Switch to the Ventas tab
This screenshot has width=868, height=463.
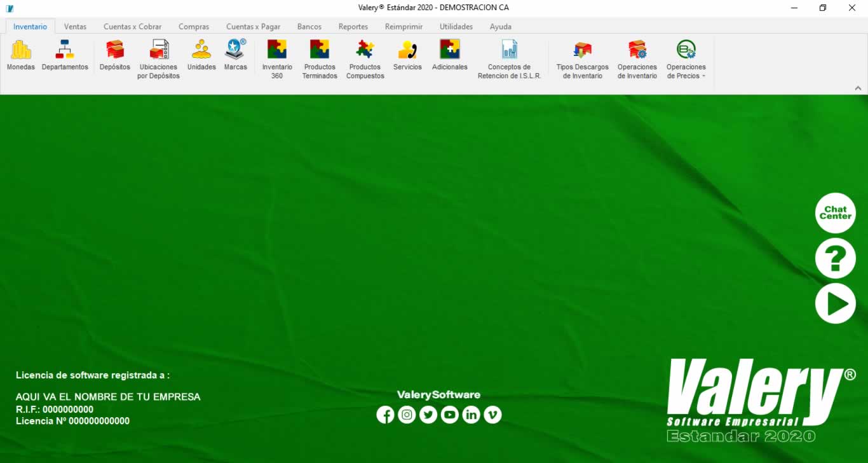click(75, 27)
